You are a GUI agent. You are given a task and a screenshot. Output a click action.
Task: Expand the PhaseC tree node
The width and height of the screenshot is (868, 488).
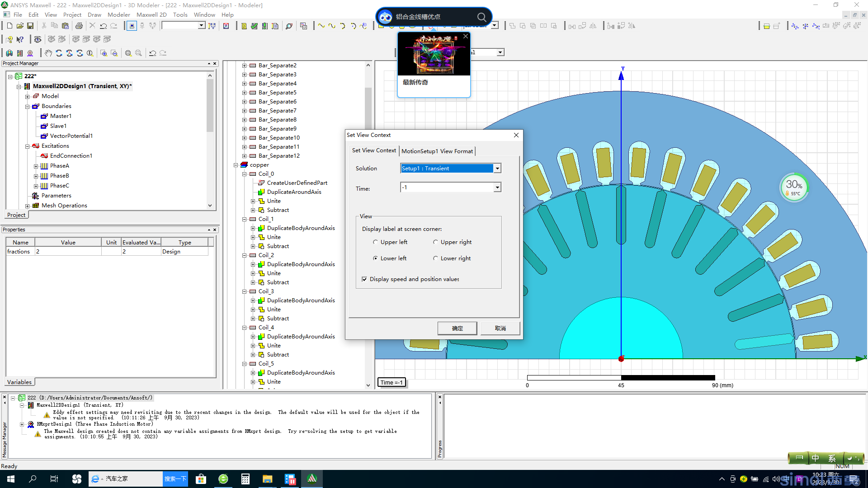(x=36, y=186)
